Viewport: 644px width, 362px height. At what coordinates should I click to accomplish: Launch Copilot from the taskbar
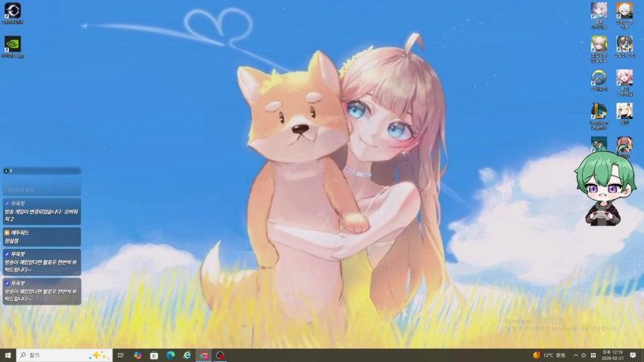[137, 355]
